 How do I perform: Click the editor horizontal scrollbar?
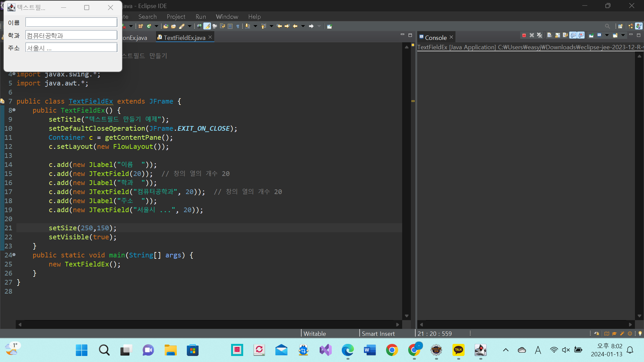[208, 324]
